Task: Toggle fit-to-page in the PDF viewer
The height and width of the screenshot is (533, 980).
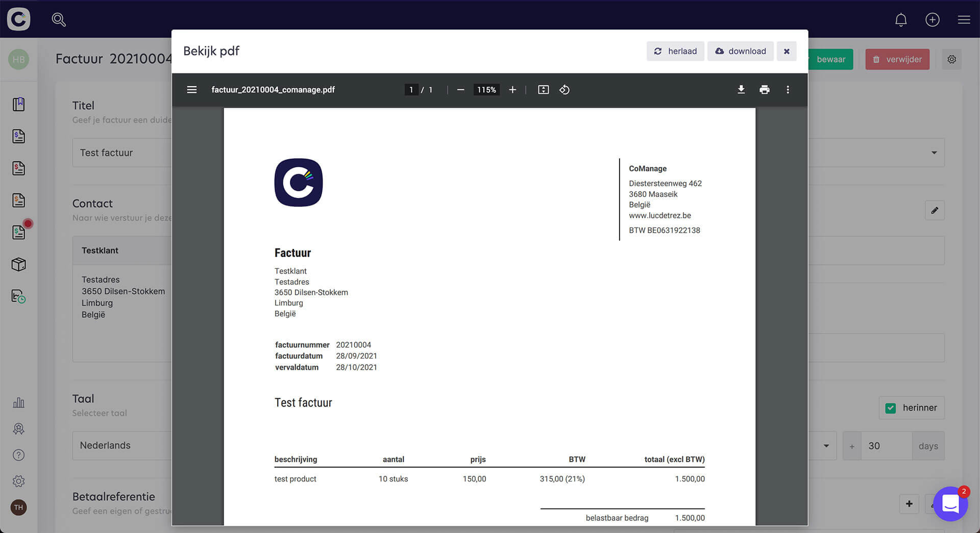Action: [x=543, y=89]
